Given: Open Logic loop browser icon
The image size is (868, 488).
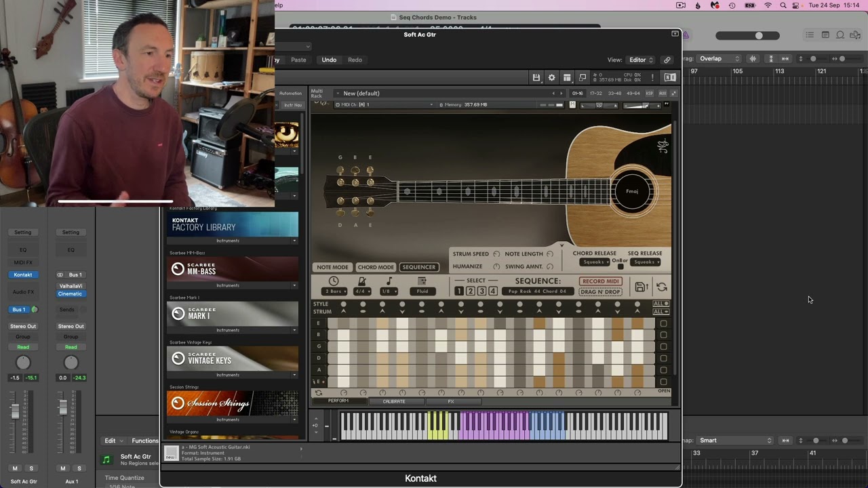Looking at the screenshot, I should (x=840, y=35).
